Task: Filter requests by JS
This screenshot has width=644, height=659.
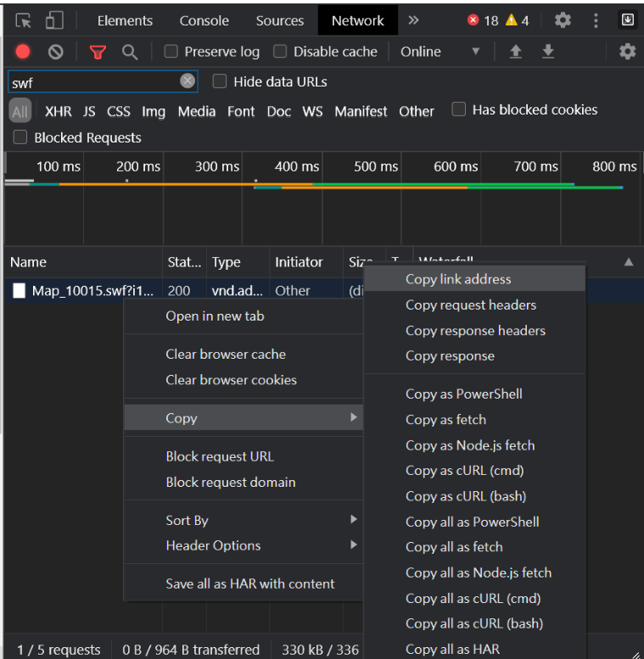Action: (89, 111)
